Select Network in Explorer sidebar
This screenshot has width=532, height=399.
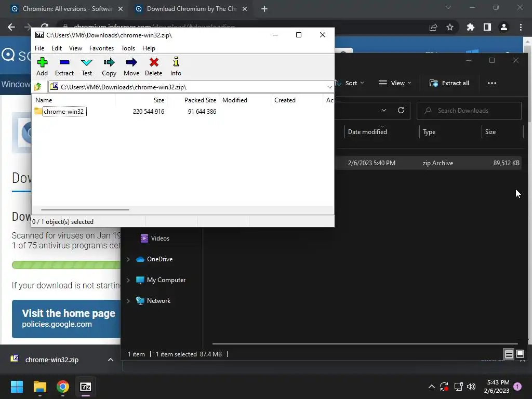click(153, 301)
